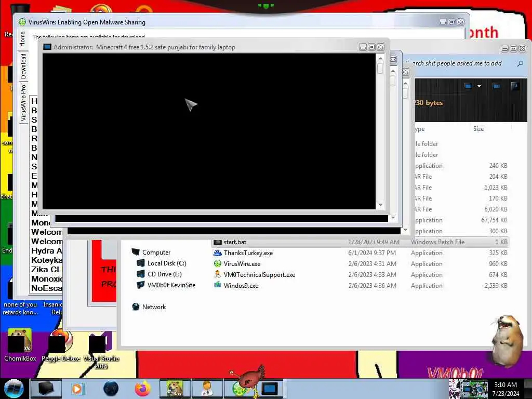Click scroll-down arrow in front command prompt window
Viewport: 532px width, 399px height.
click(380, 205)
